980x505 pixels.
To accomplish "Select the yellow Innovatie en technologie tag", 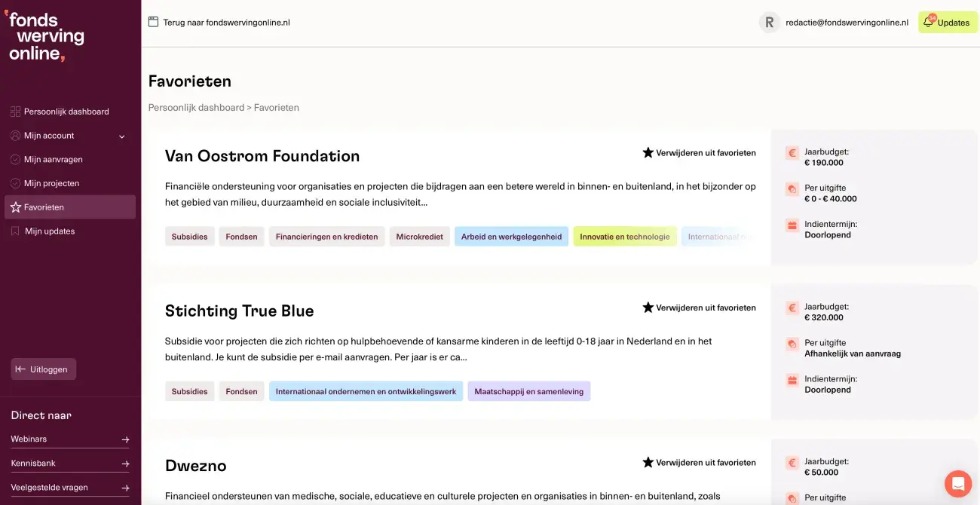I will coord(624,237).
